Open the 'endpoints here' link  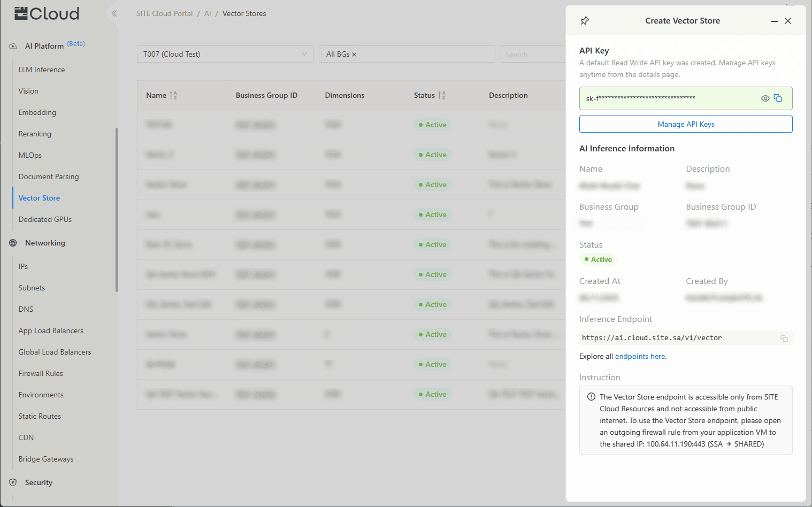click(x=640, y=356)
